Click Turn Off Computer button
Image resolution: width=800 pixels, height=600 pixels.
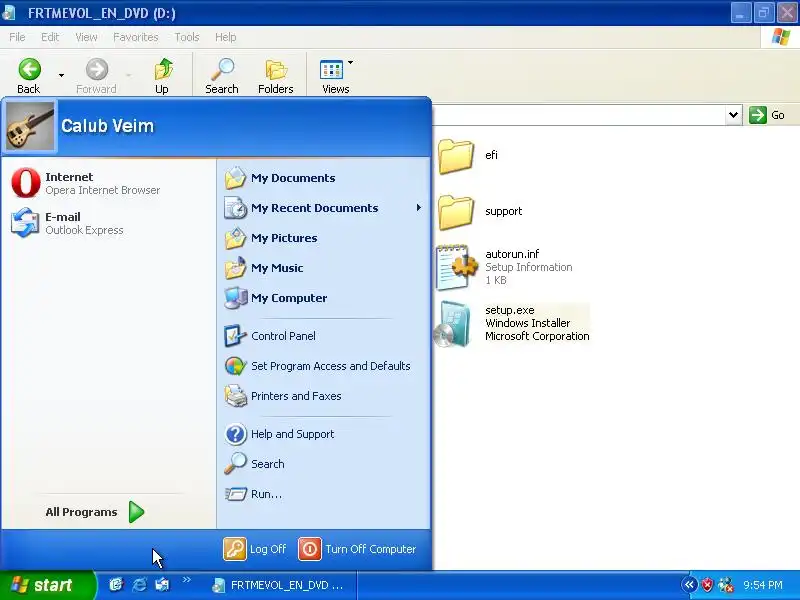click(357, 549)
